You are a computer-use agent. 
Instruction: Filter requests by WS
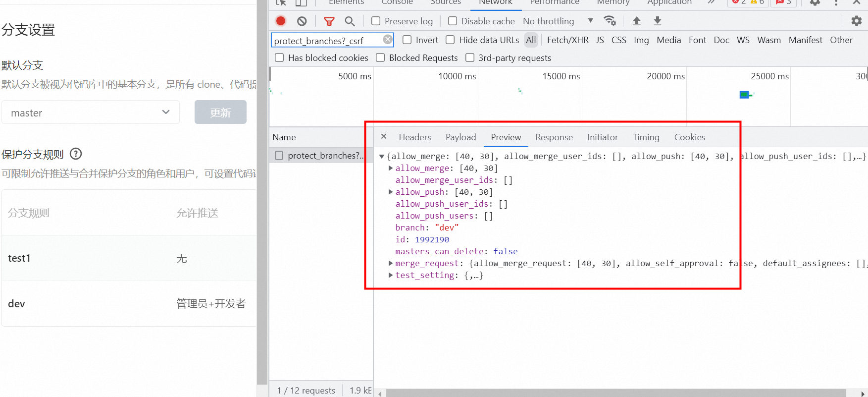click(743, 40)
